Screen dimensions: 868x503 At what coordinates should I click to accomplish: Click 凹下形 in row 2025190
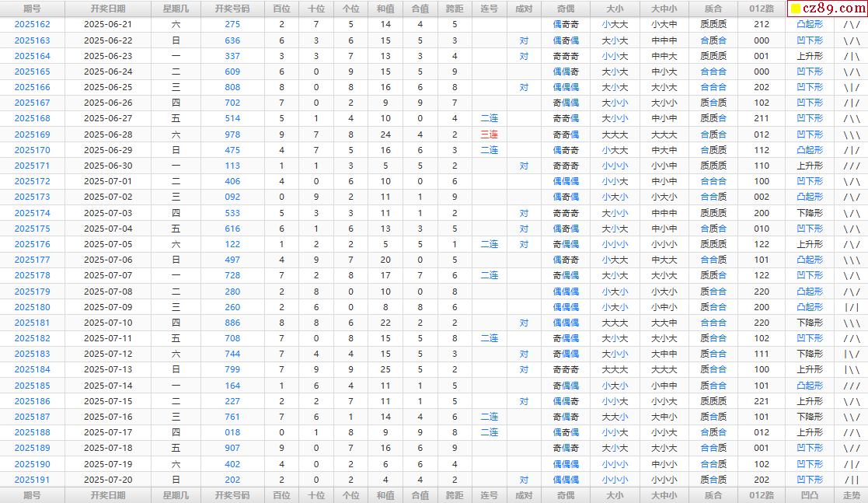809,465
